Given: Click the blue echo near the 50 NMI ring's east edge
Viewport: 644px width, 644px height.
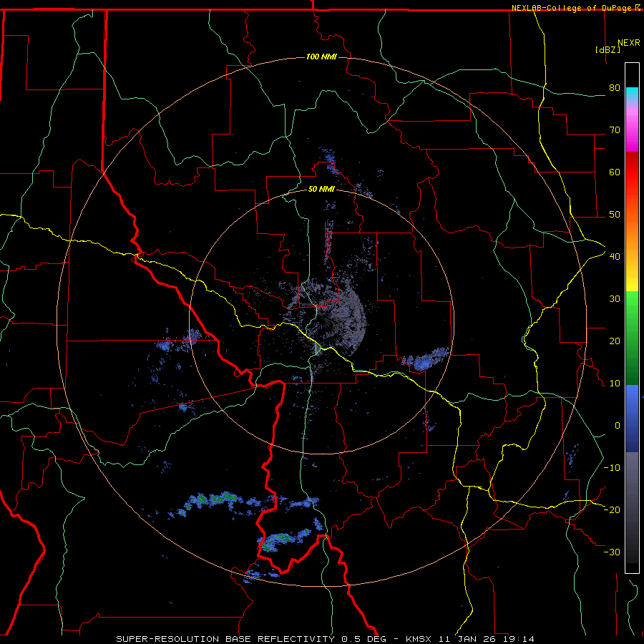Looking at the screenshot, I should coord(426,359).
